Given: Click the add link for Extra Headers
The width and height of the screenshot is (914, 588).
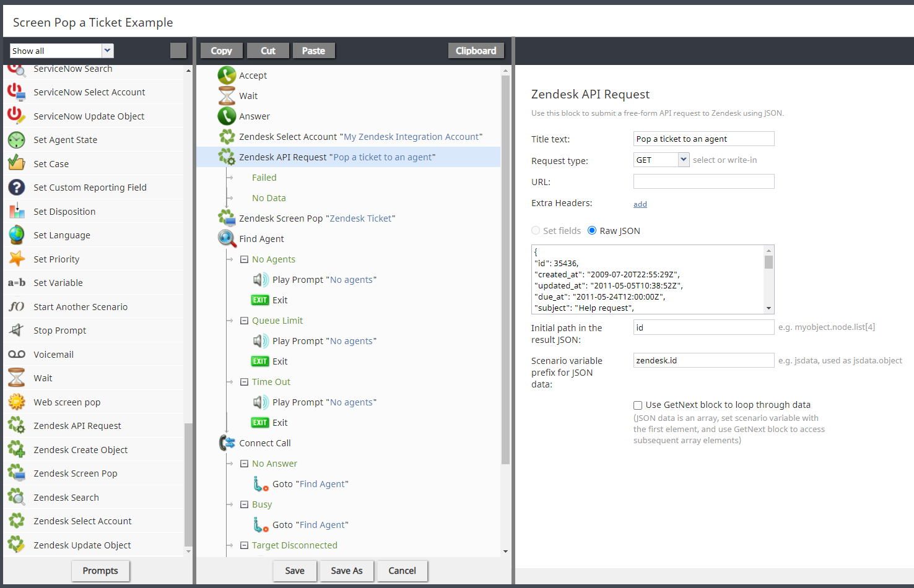Looking at the screenshot, I should [x=640, y=204].
